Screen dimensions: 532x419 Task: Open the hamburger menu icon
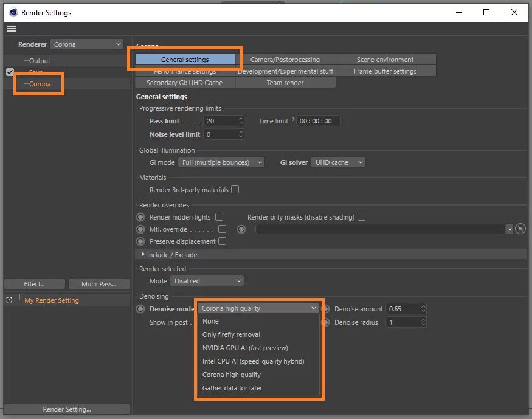pyautogui.click(x=12, y=29)
